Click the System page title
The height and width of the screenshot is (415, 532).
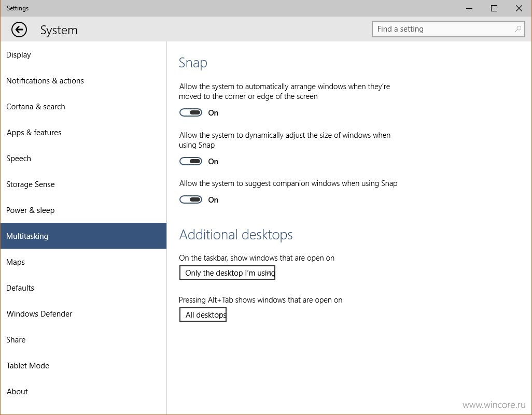[59, 30]
